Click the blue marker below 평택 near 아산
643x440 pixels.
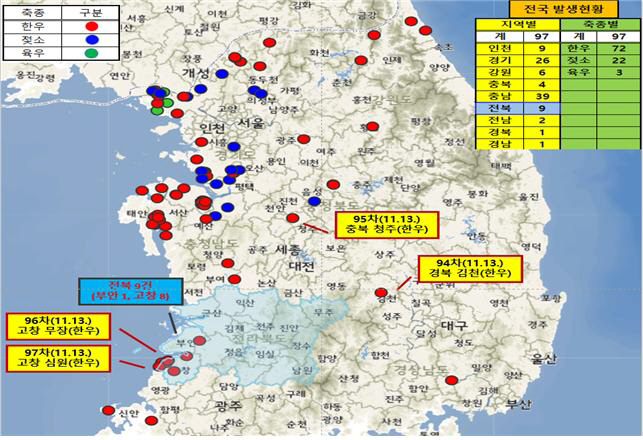(x=228, y=207)
